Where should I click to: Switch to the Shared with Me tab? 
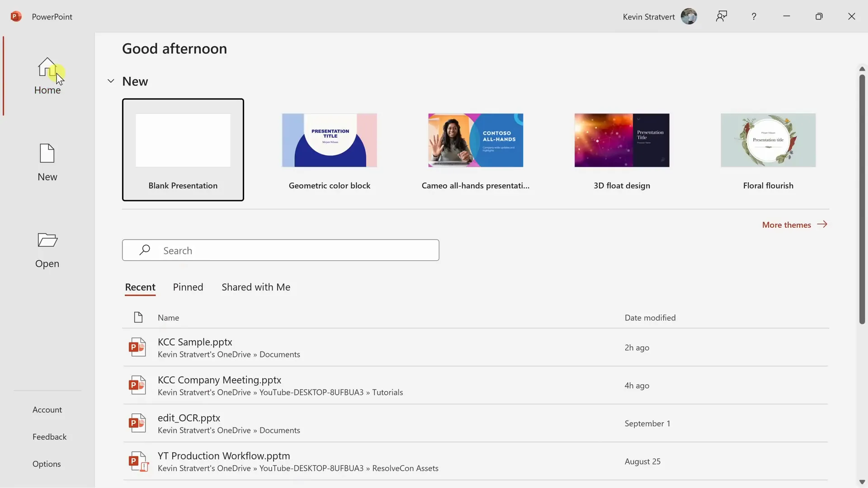pyautogui.click(x=256, y=287)
